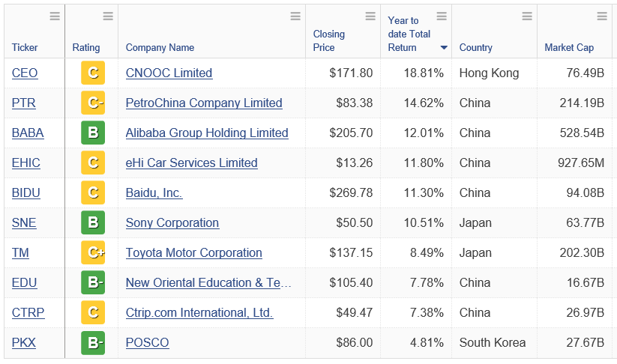Open the Country column menu icon
The image size is (617, 364).
pyautogui.click(x=527, y=16)
